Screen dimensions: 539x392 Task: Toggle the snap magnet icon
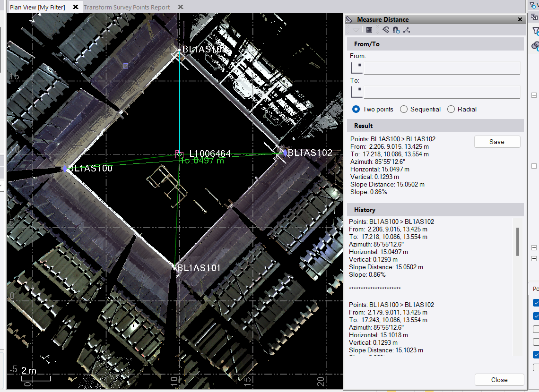point(396,30)
